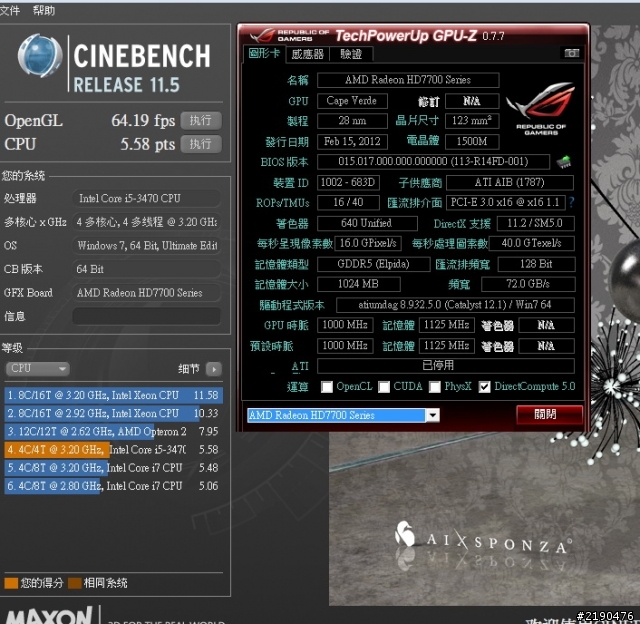
Task: Click the OpenGL 64.19 fps score
Action: [143, 121]
